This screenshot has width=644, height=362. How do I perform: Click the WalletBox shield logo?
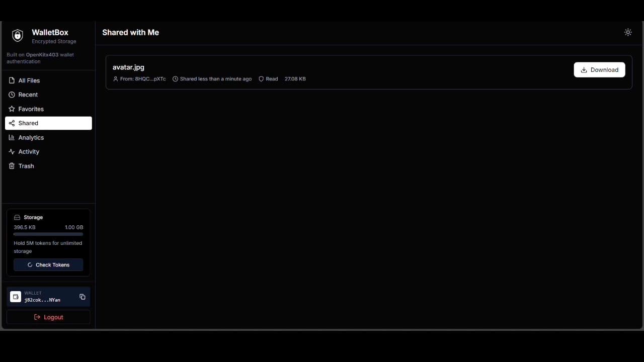18,35
